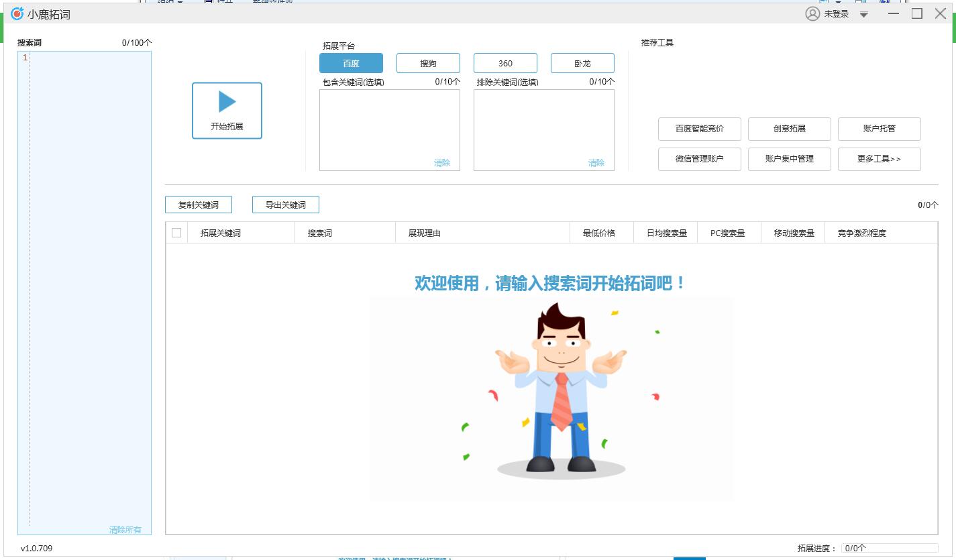Open 微信管理账户
Image resolution: width=956 pixels, height=560 pixels.
coord(699,159)
